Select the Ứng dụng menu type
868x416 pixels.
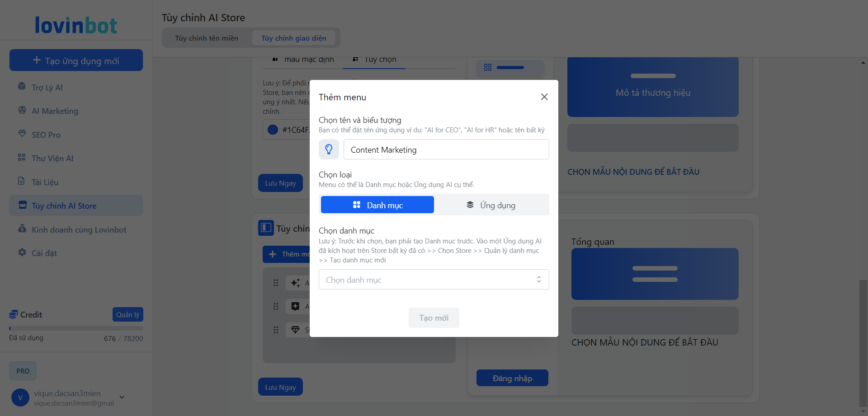coord(491,205)
